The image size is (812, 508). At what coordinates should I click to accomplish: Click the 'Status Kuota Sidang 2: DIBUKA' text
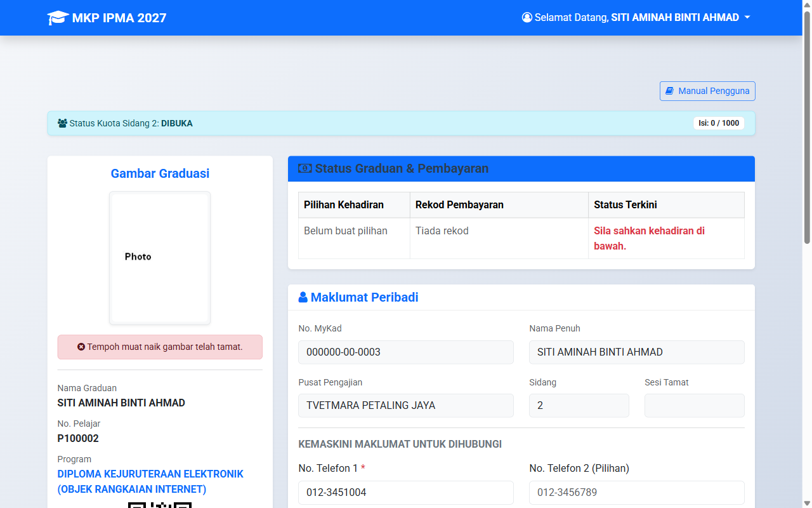[x=131, y=123]
